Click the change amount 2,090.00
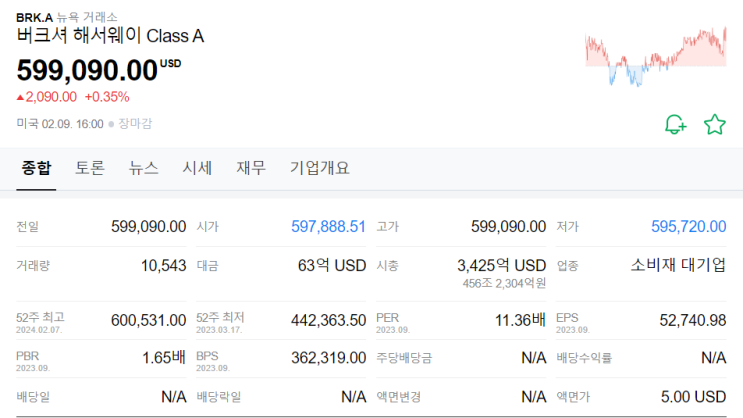This screenshot has height=418, width=743. [x=51, y=97]
